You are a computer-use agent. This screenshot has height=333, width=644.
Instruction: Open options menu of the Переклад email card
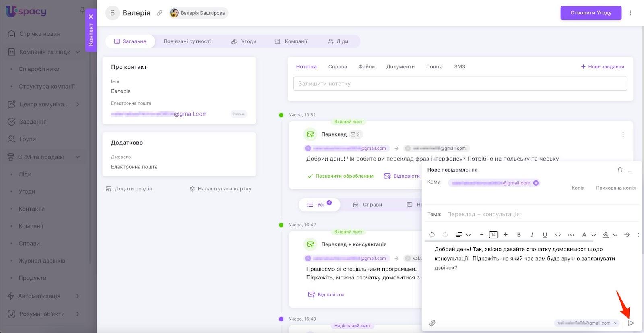click(x=623, y=134)
